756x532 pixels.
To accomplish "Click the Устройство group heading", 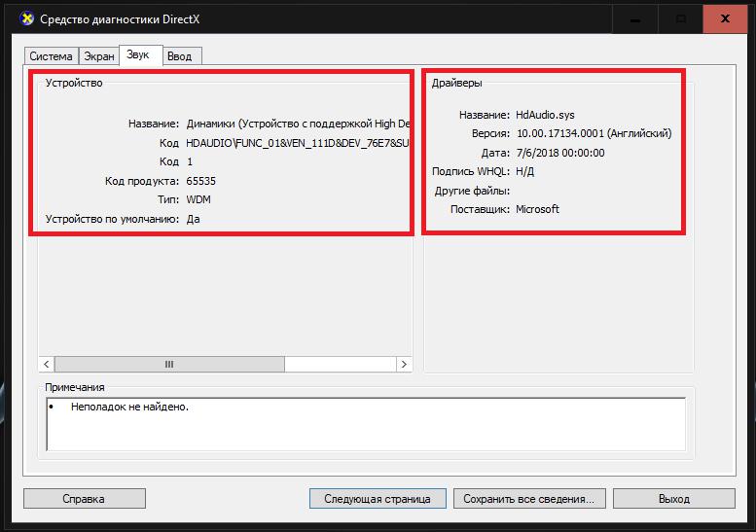I will [74, 83].
